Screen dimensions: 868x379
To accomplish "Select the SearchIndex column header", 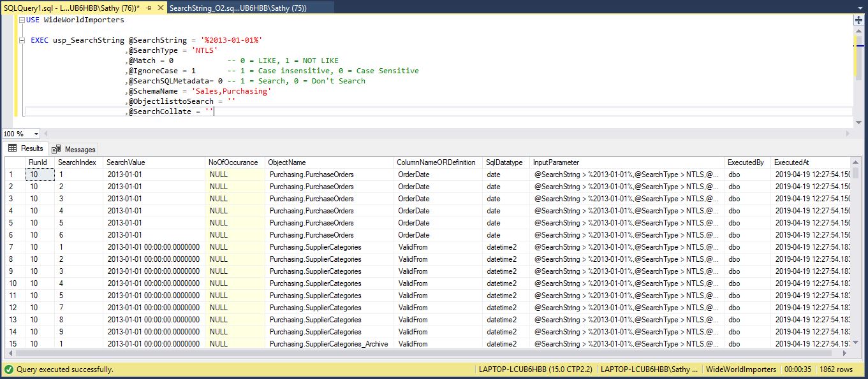I will pos(79,162).
